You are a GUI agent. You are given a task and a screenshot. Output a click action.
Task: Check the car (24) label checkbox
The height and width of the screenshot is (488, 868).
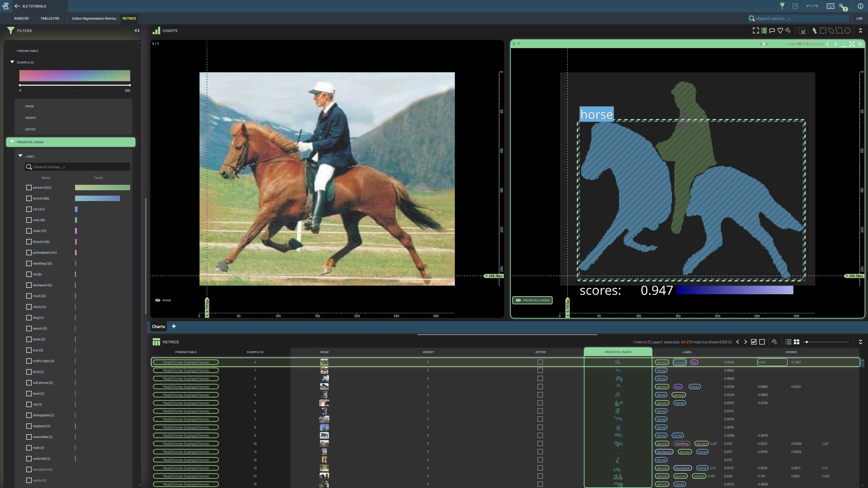[29, 209]
